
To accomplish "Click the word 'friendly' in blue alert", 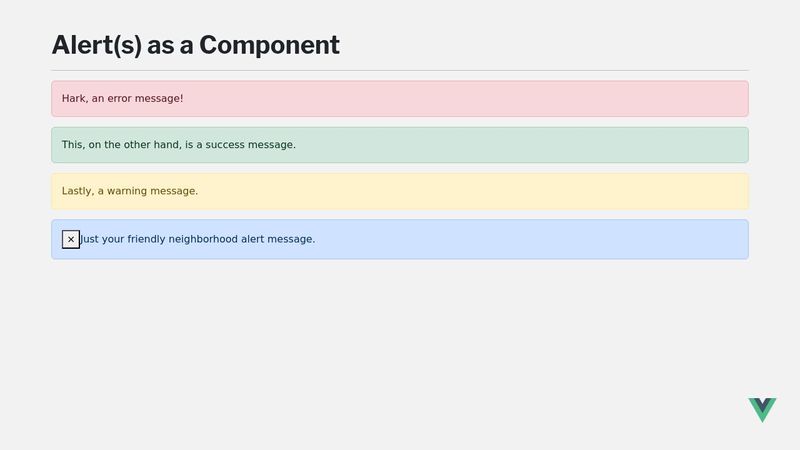I will tap(146, 239).
